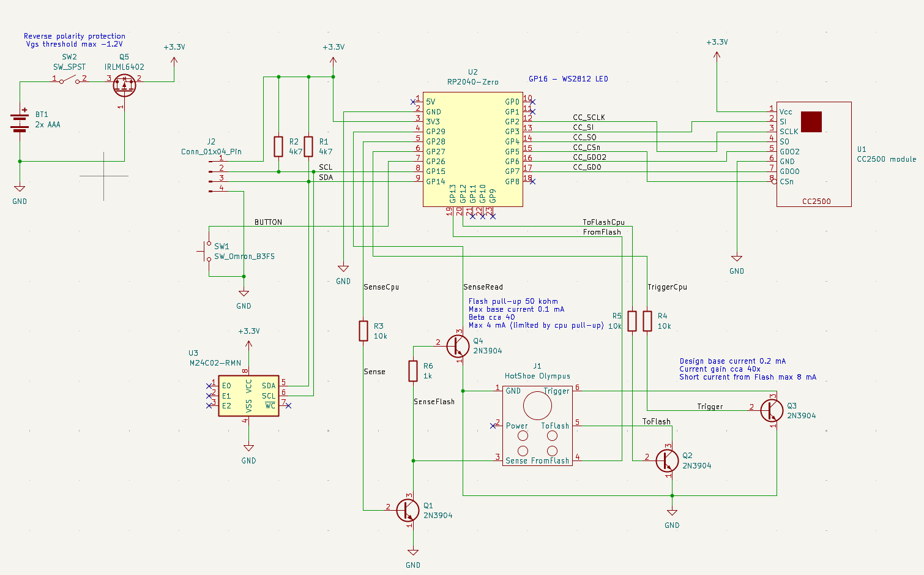The height and width of the screenshot is (575, 924).
Task: Select resistor R3 10k symbol
Action: (x=363, y=331)
